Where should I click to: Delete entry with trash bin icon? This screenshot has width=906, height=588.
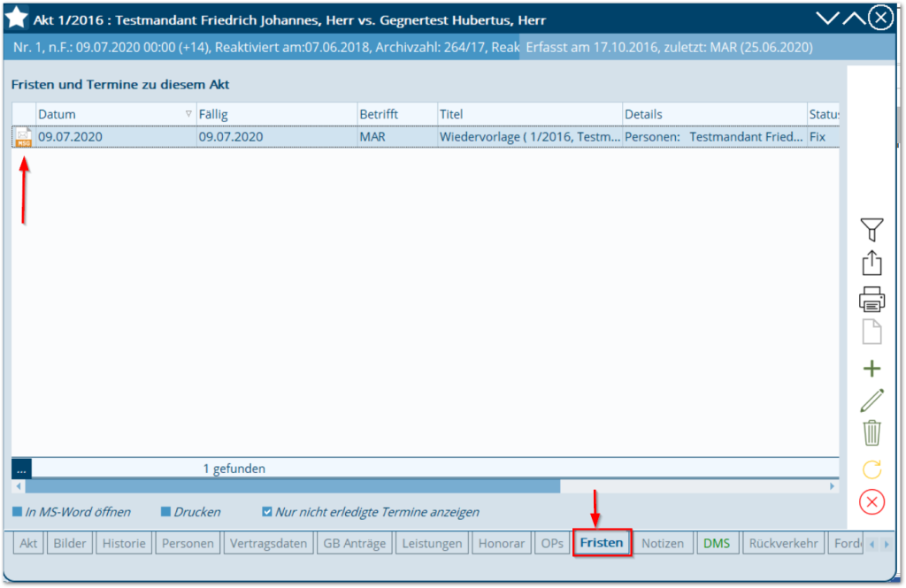[871, 433]
